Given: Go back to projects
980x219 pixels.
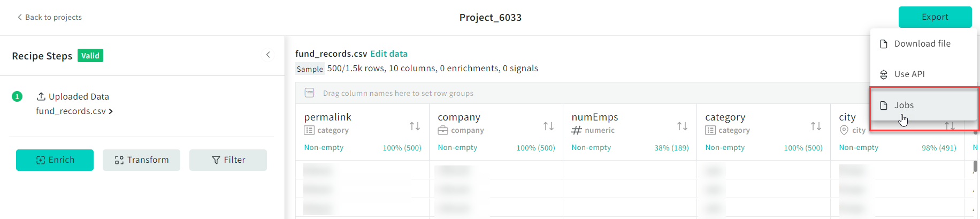Looking at the screenshot, I should click(49, 17).
